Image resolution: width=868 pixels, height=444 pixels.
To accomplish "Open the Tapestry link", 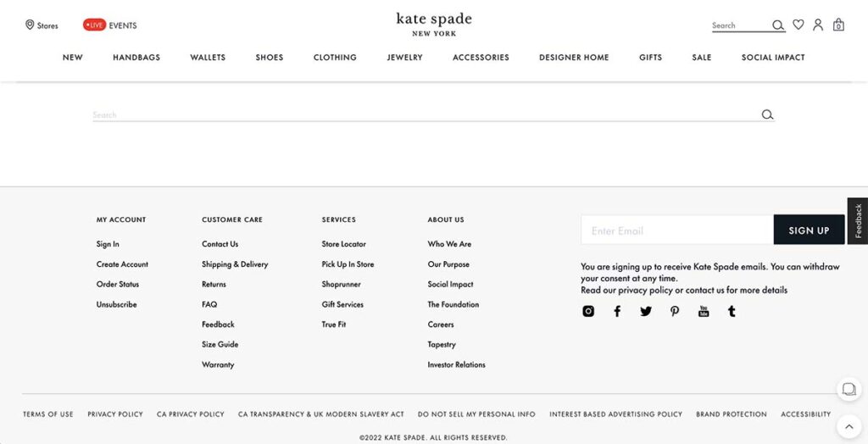I will (442, 344).
